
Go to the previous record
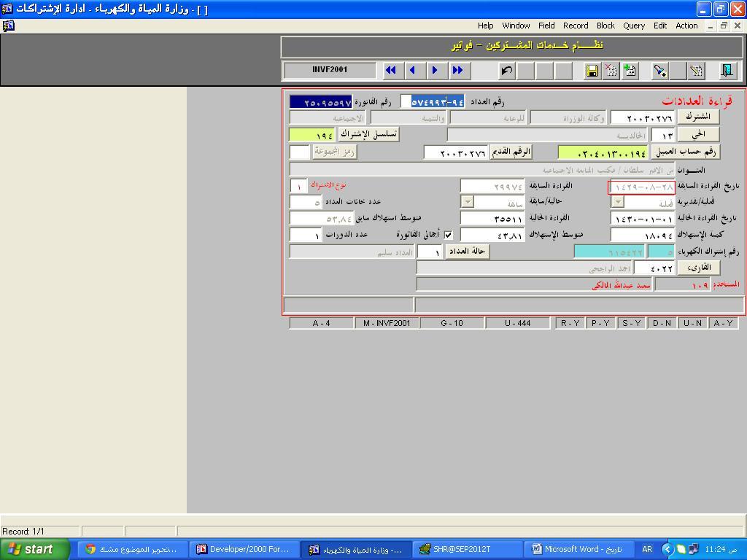click(413, 70)
